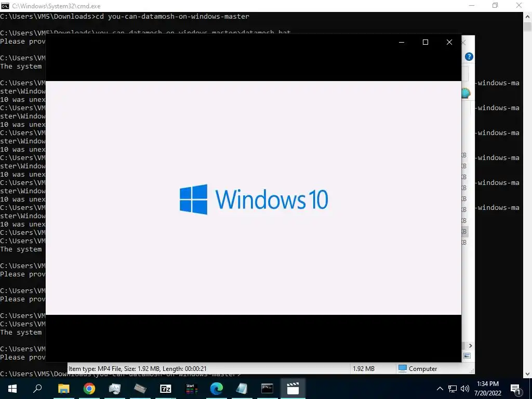
Task: Restore down the cmd.exe window
Action: (x=495, y=5)
